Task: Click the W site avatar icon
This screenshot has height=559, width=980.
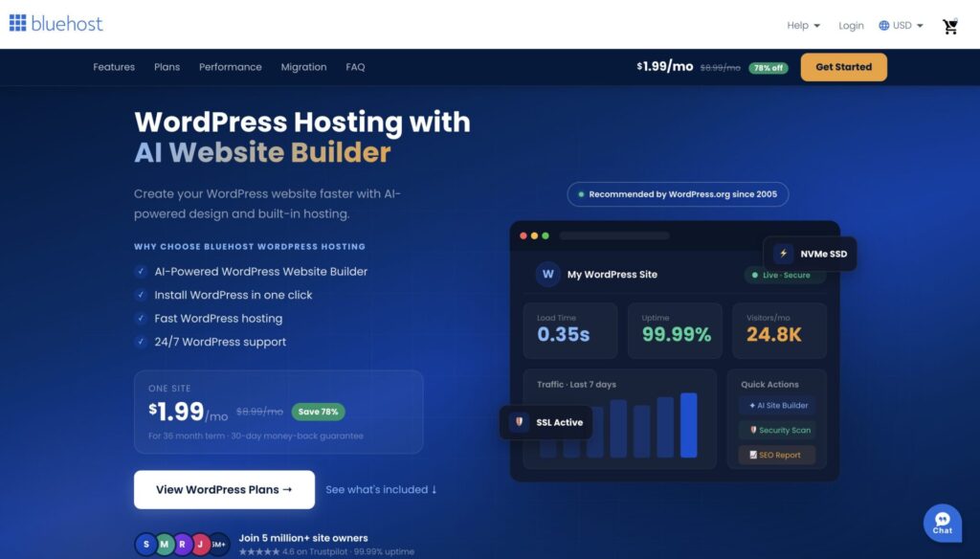Action: pyautogui.click(x=548, y=274)
